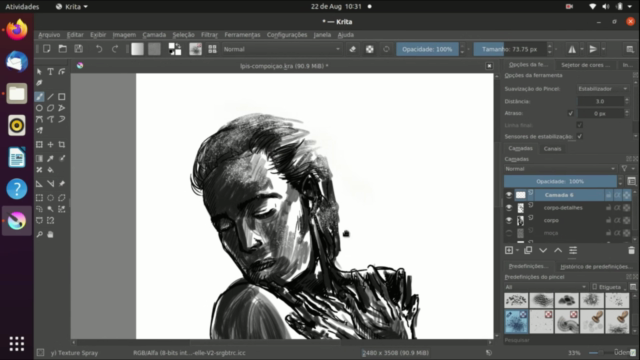
Task: Select the Polygon tool
Action: 50,108
